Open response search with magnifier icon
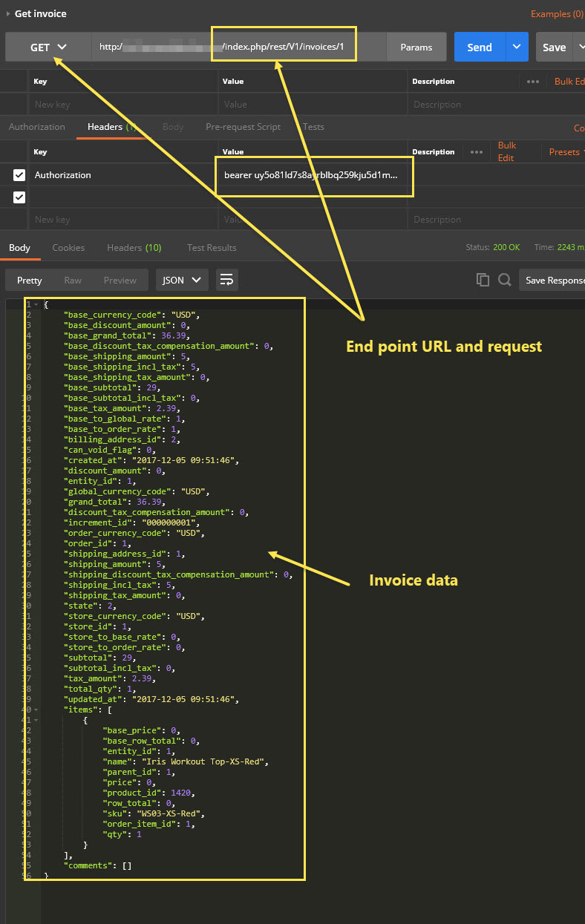The width and height of the screenshot is (585, 924). tap(504, 280)
